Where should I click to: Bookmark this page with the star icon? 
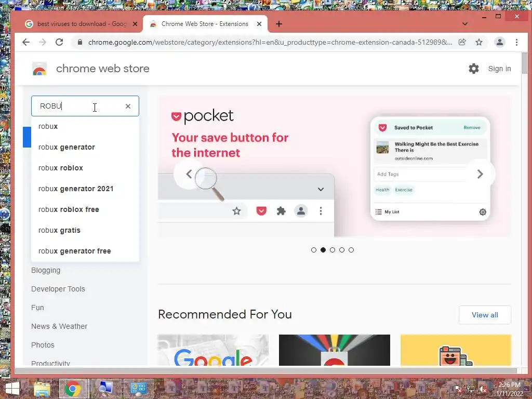478,42
